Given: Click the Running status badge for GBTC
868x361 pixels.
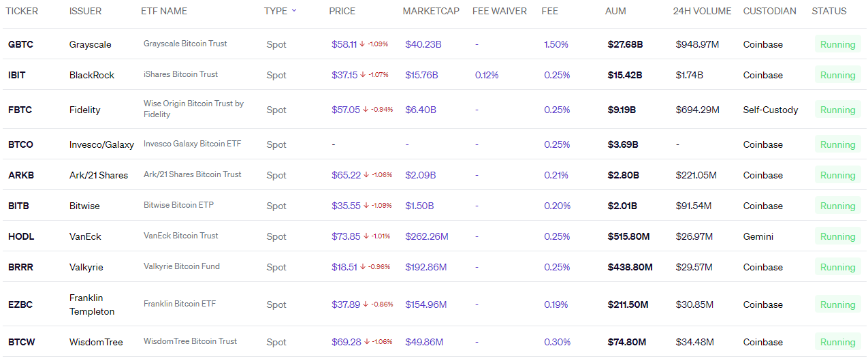Looking at the screenshot, I should pyautogui.click(x=837, y=44).
